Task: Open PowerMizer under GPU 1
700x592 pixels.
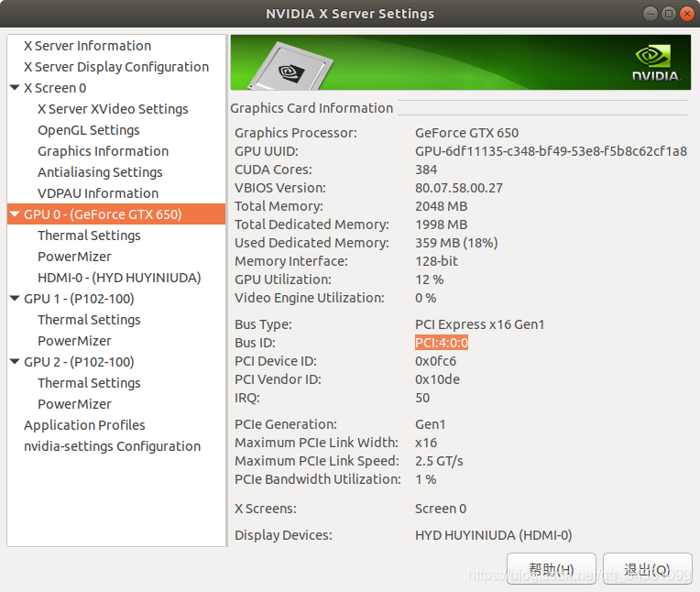Action: click(74, 341)
